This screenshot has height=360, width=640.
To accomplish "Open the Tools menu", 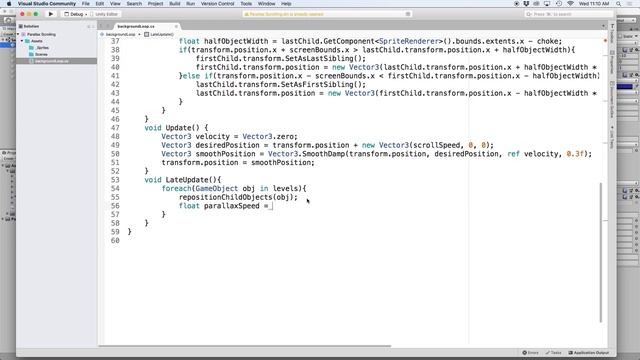I will 246,4.
